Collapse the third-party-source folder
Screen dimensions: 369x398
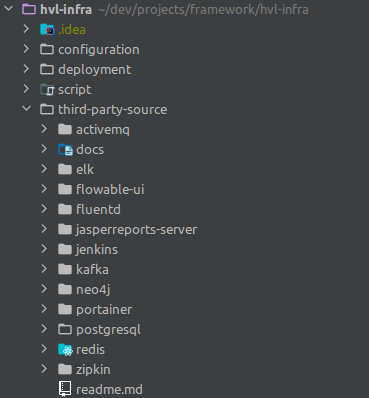point(26,109)
